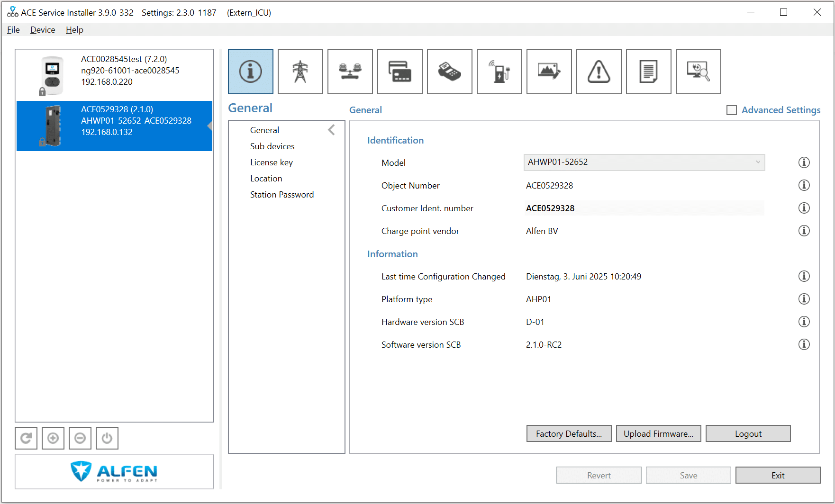835x504 pixels.
Task: Open the display customization image icon
Action: [x=549, y=72]
